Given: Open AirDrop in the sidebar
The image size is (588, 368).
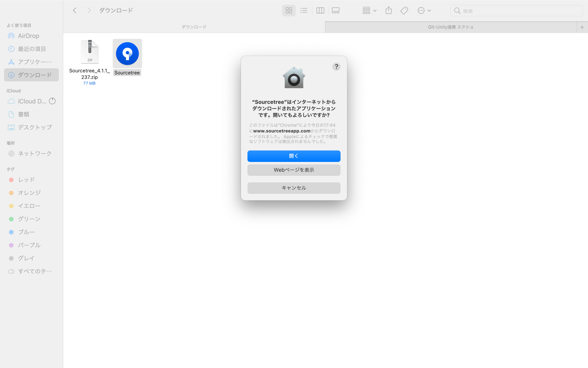Looking at the screenshot, I should [31, 36].
